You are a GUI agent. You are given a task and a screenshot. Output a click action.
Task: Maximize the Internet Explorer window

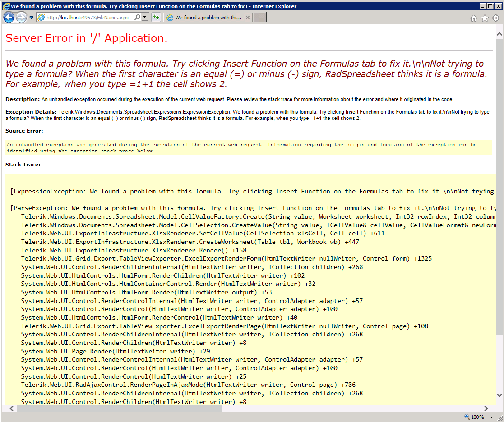[x=490, y=6]
